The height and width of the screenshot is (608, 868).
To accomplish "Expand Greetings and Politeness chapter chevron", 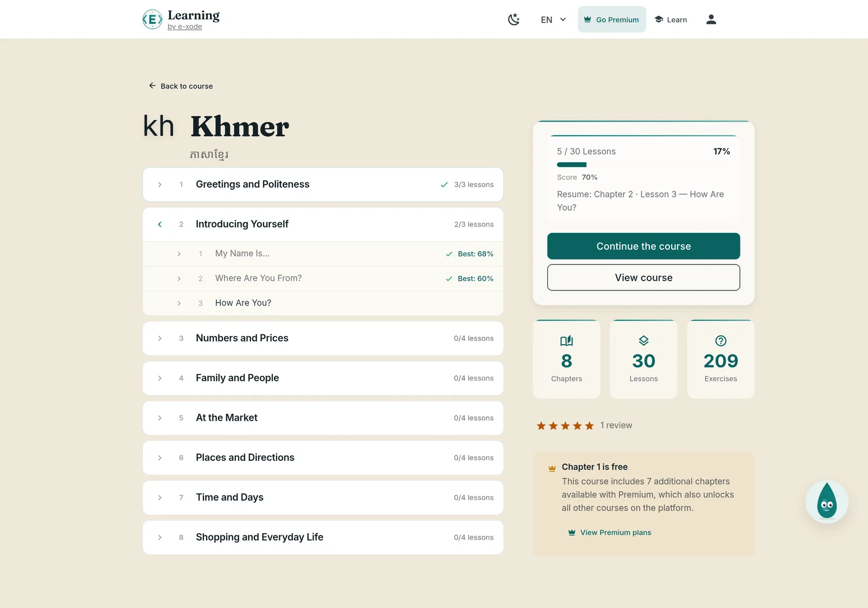I will 159,185.
